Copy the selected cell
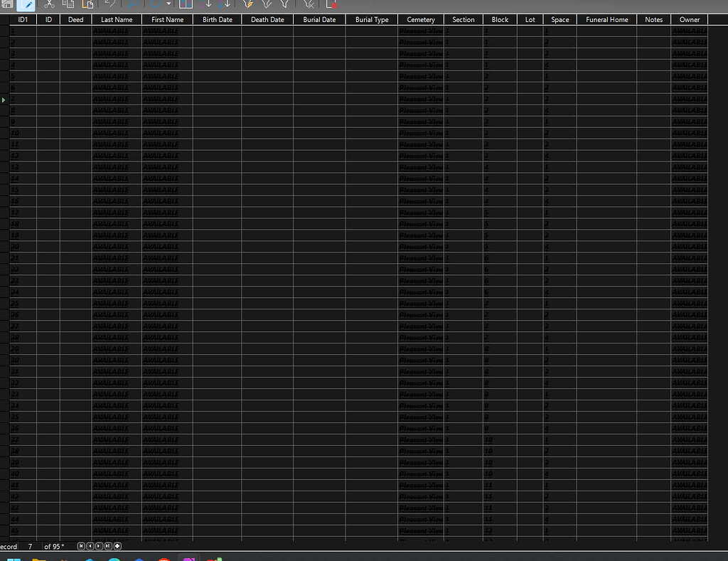The image size is (728, 561). coord(68,4)
